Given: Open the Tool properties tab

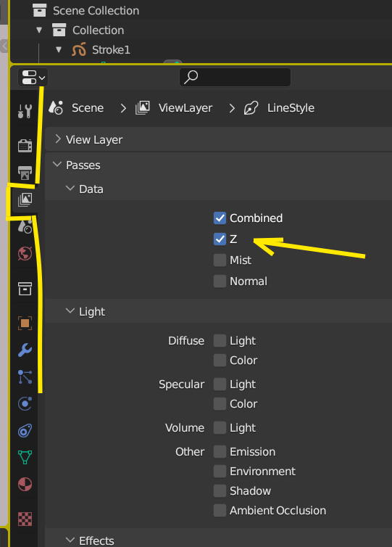Looking at the screenshot, I should tap(25, 111).
